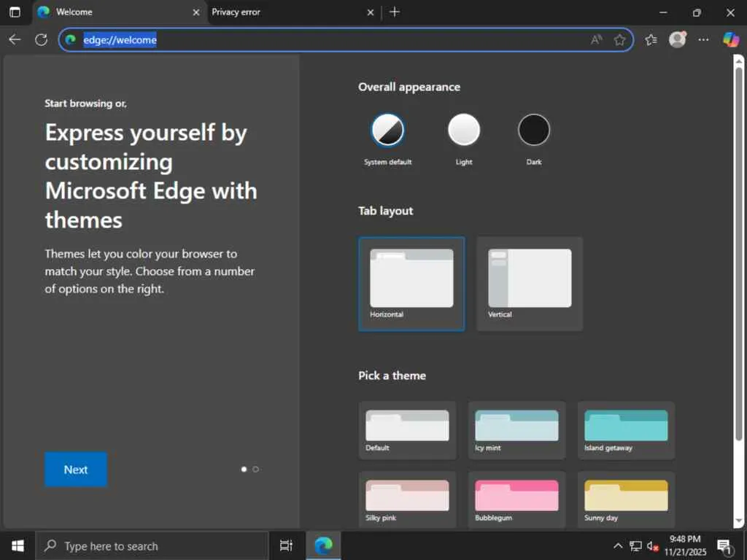Open Task View from the taskbar
The width and height of the screenshot is (747, 560).
point(286,545)
